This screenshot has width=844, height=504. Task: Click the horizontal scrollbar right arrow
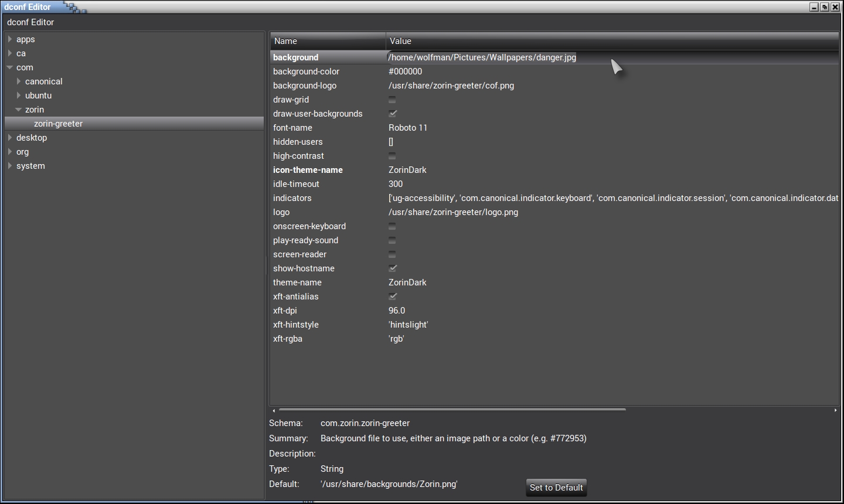pos(835,410)
